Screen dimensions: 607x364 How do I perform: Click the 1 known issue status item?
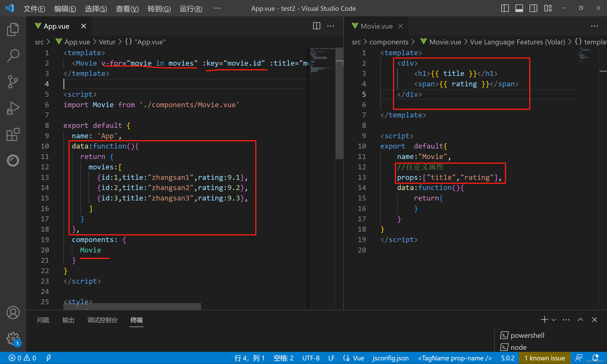pyautogui.click(x=545, y=358)
